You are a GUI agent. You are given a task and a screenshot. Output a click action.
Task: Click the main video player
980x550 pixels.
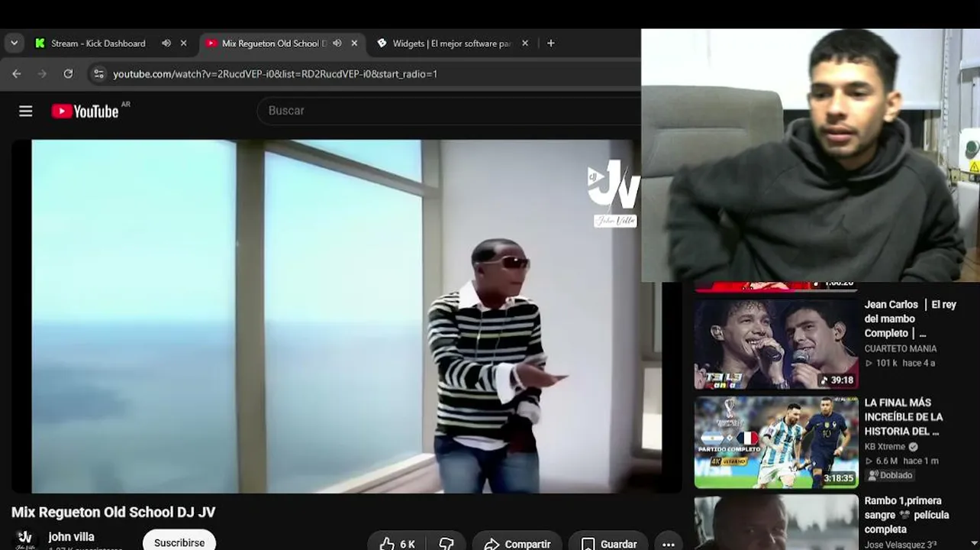click(347, 315)
